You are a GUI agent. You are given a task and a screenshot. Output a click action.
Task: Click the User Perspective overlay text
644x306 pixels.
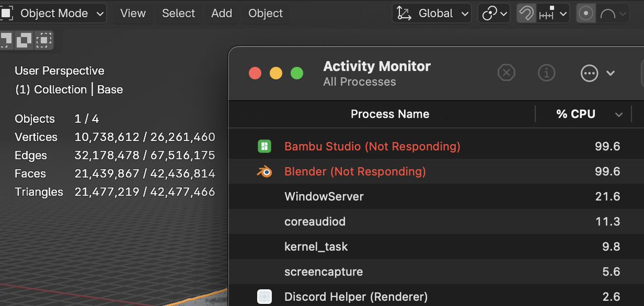pyautogui.click(x=60, y=71)
